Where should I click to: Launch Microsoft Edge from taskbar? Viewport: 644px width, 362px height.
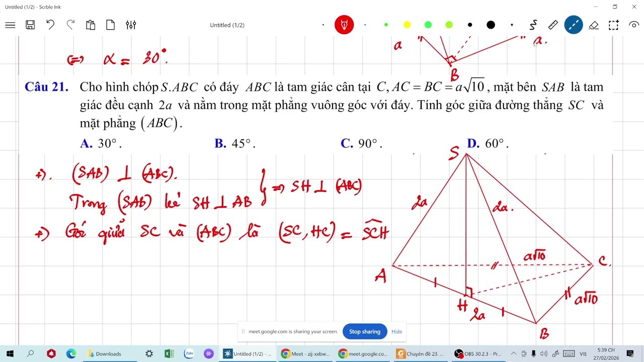click(x=71, y=354)
